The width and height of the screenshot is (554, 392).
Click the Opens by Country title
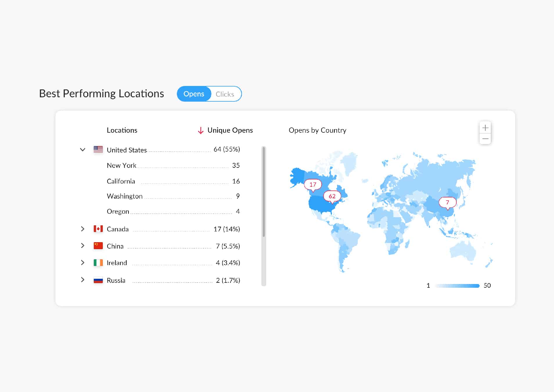(317, 130)
